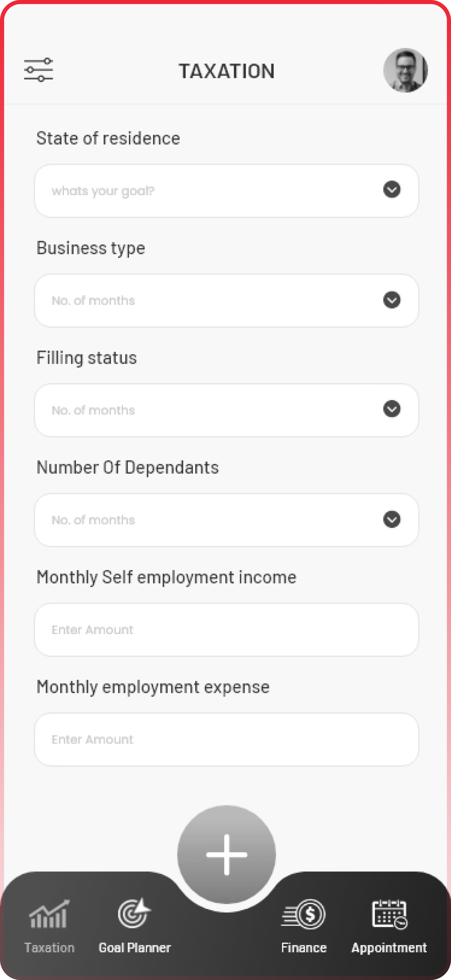Image resolution: width=451 pixels, height=980 pixels.
Task: Open the filter settings sliders icon
Action: click(38, 70)
